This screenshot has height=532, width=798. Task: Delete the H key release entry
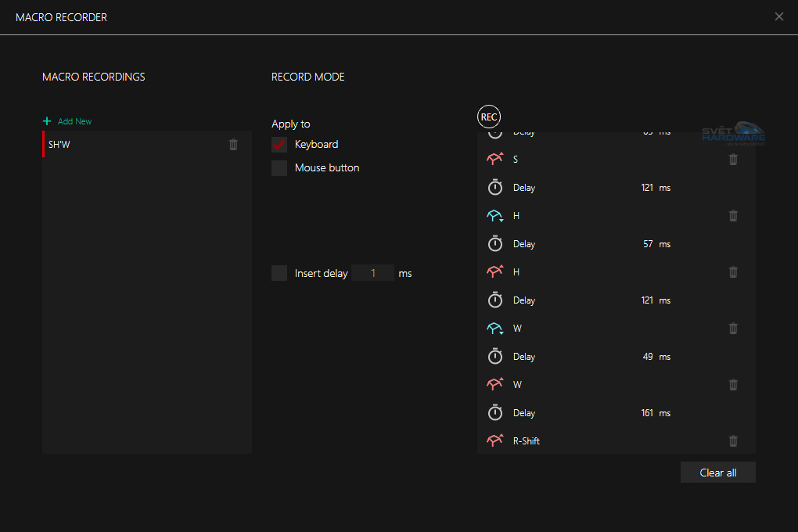[x=733, y=272]
